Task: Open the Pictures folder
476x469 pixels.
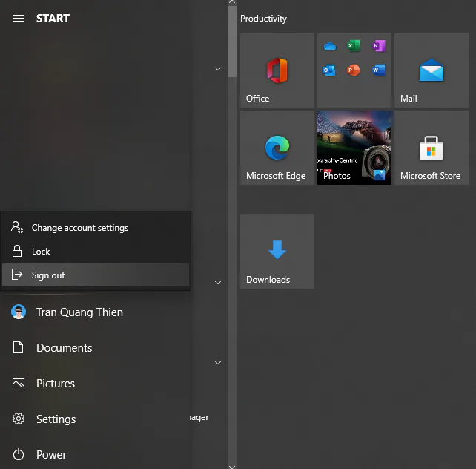Action: pyautogui.click(x=96, y=384)
